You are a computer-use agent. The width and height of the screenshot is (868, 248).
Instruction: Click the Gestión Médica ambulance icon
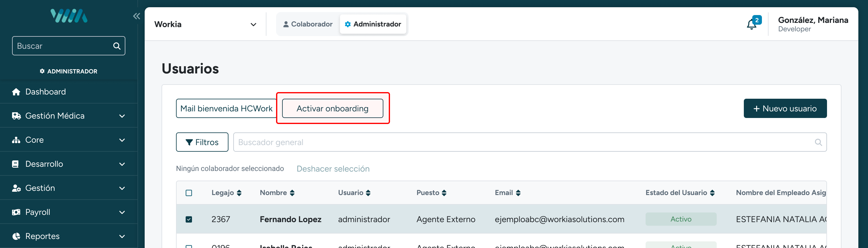click(x=16, y=116)
